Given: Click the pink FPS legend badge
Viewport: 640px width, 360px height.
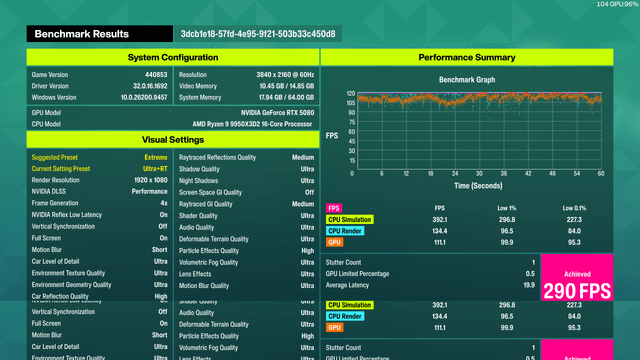Looking at the screenshot, I should [334, 208].
